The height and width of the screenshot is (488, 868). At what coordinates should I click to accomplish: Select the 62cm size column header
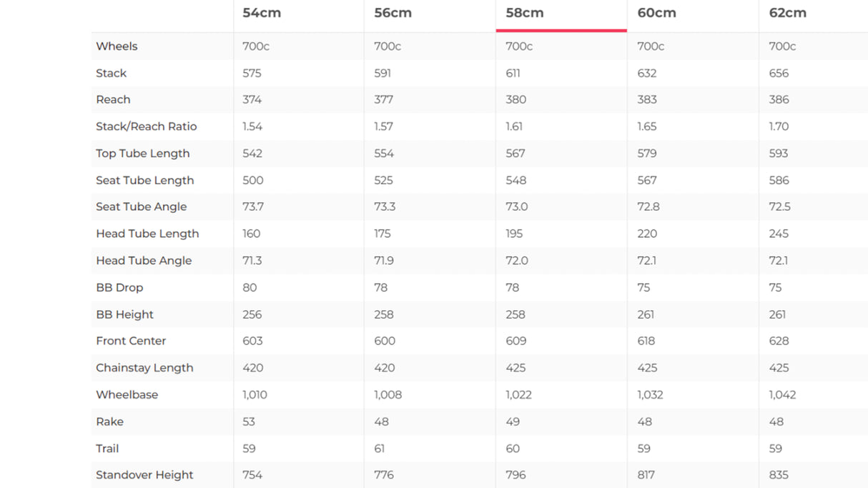point(787,13)
